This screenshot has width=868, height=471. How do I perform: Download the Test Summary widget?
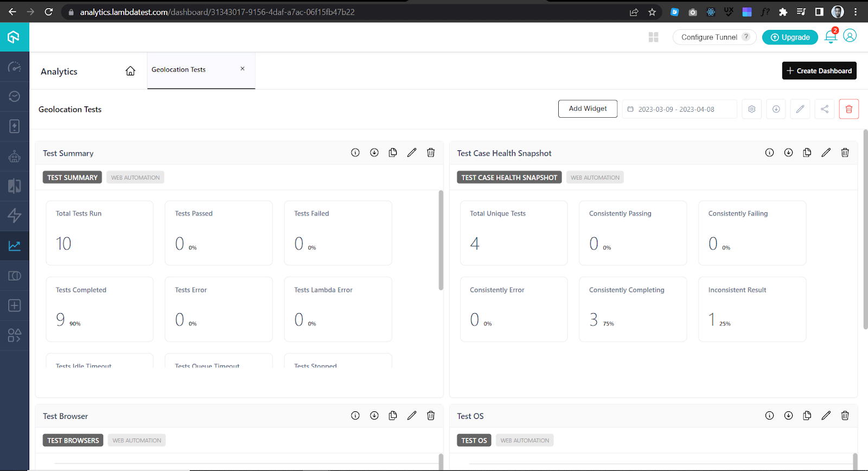tap(374, 152)
